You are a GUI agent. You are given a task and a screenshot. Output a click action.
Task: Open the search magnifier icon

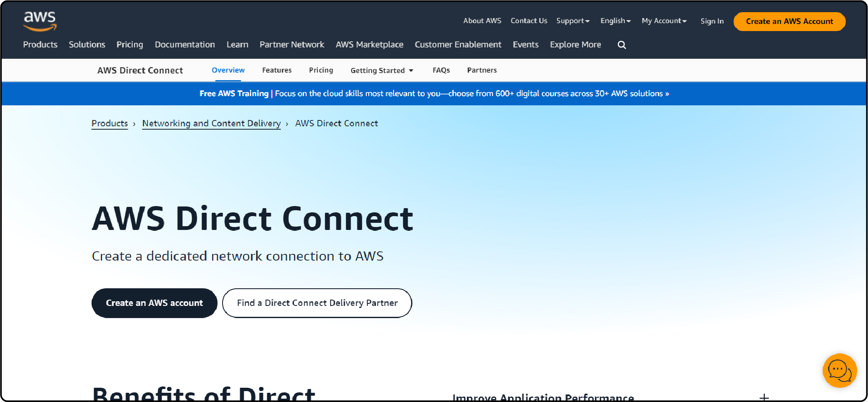click(621, 45)
